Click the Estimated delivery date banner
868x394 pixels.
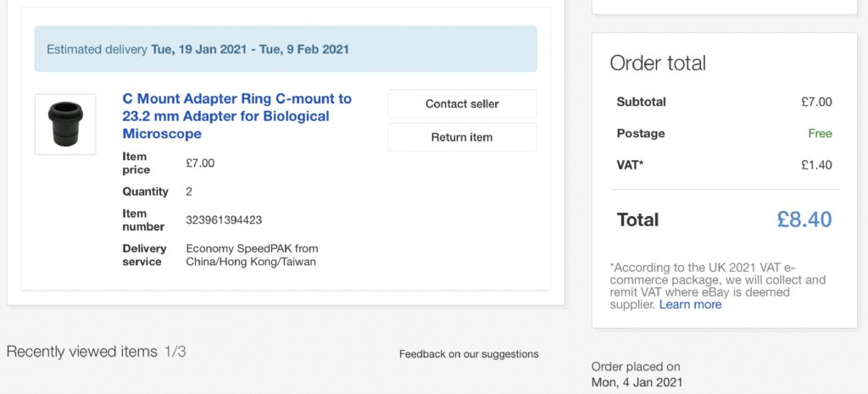pyautogui.click(x=286, y=49)
